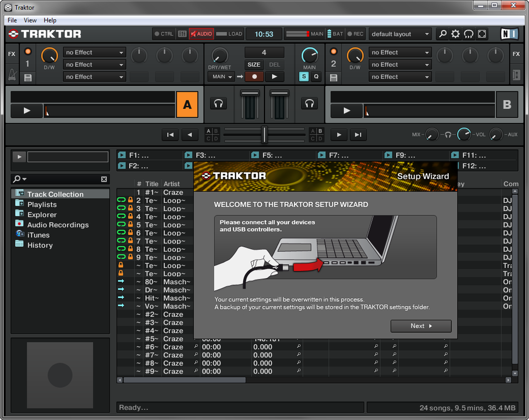The image size is (529, 420).
Task: Open loop recorder MAIN source dropdown
Action: 221,77
